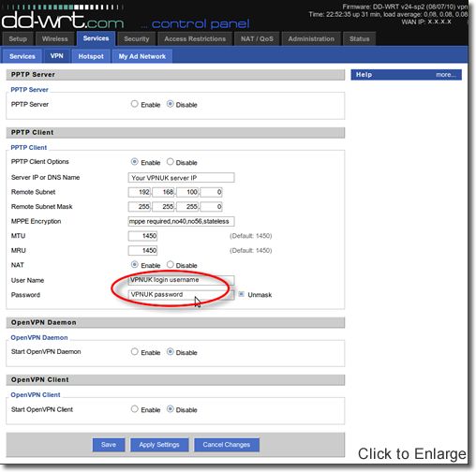Select the VPN sub-tab
Viewport: 476px width, 472px height.
tap(56, 56)
